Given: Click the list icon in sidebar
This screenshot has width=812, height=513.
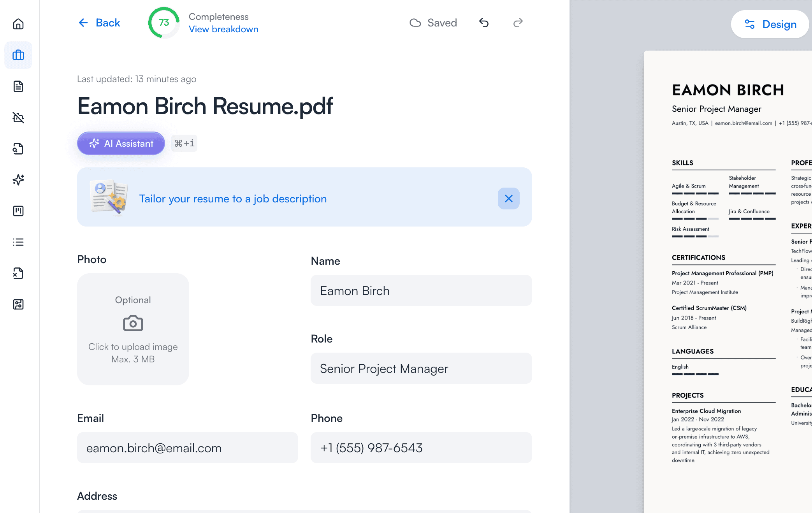Looking at the screenshot, I should tap(18, 242).
